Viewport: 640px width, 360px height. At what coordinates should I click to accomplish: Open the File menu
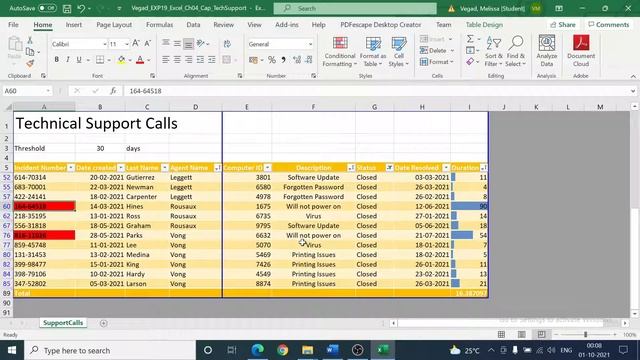pyautogui.click(x=13, y=25)
